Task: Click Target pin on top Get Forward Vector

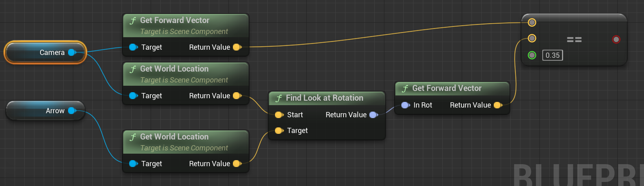Action: [133, 47]
